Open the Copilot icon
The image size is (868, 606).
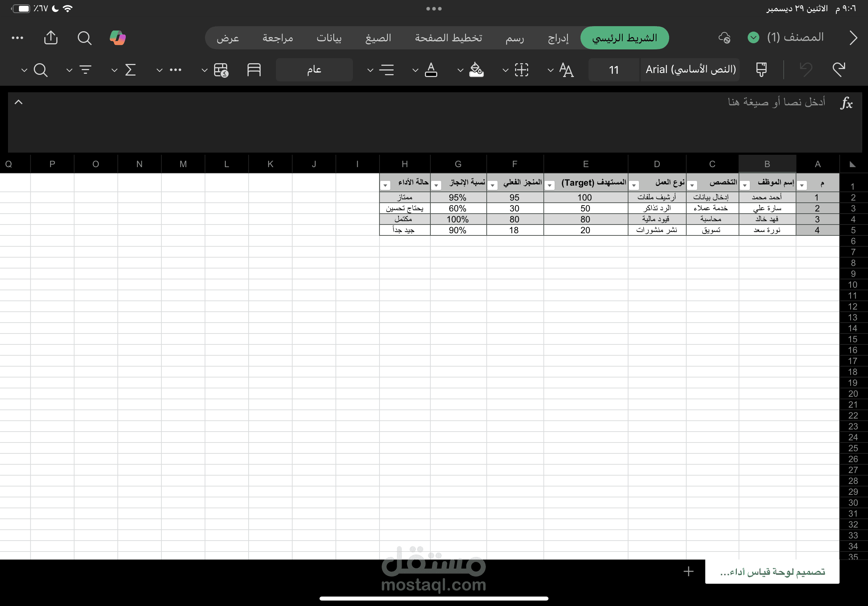point(117,38)
